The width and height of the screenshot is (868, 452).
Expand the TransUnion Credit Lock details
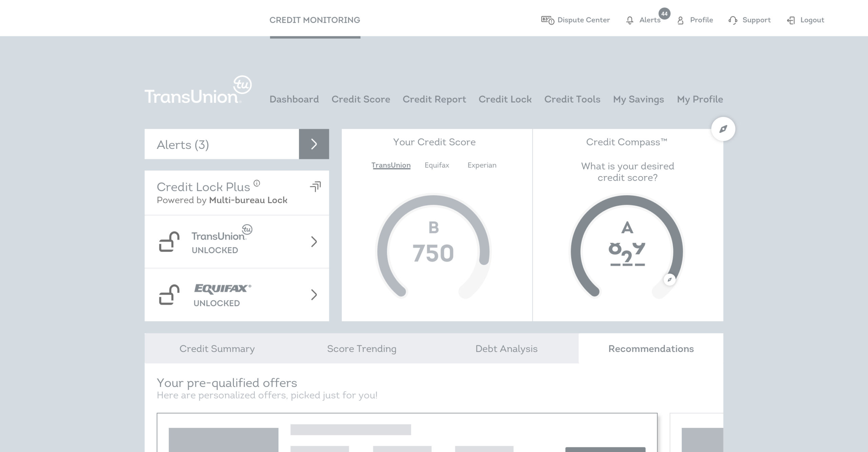314,241
